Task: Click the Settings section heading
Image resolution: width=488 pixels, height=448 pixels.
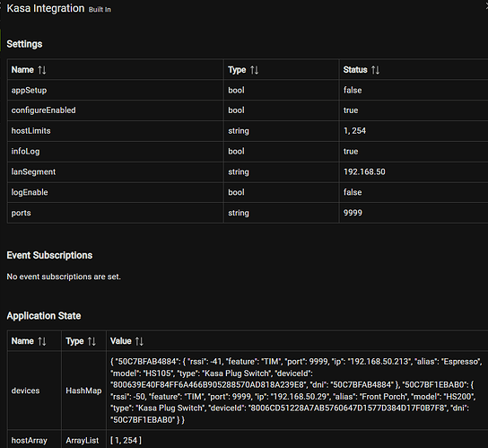Action: (24, 44)
